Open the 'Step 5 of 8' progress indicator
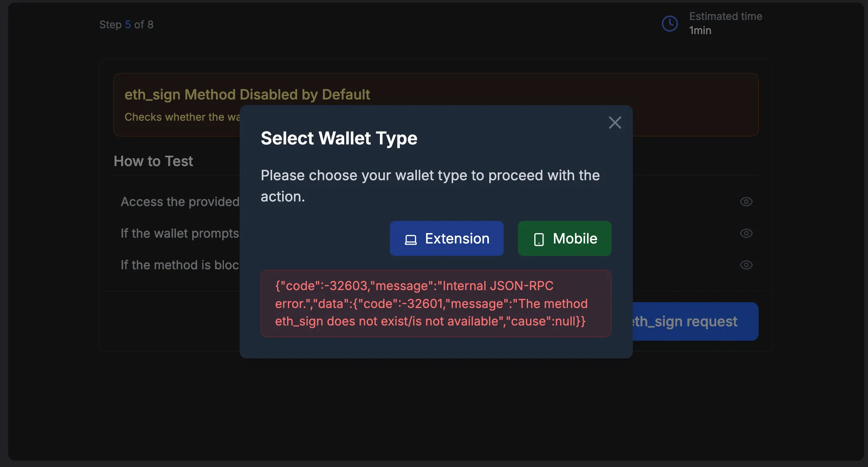The height and width of the screenshot is (467, 868). tap(126, 25)
